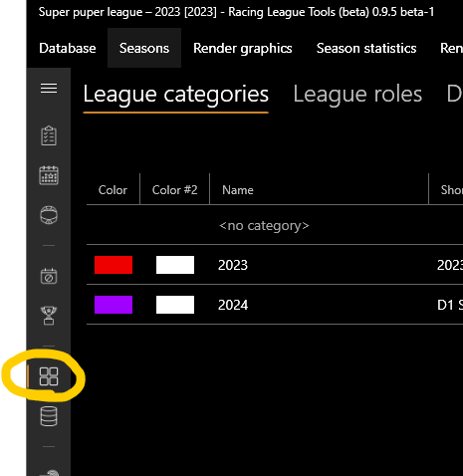Open the database cylinder sidebar icon
Image resolution: width=463 pixels, height=476 pixels.
[x=49, y=416]
